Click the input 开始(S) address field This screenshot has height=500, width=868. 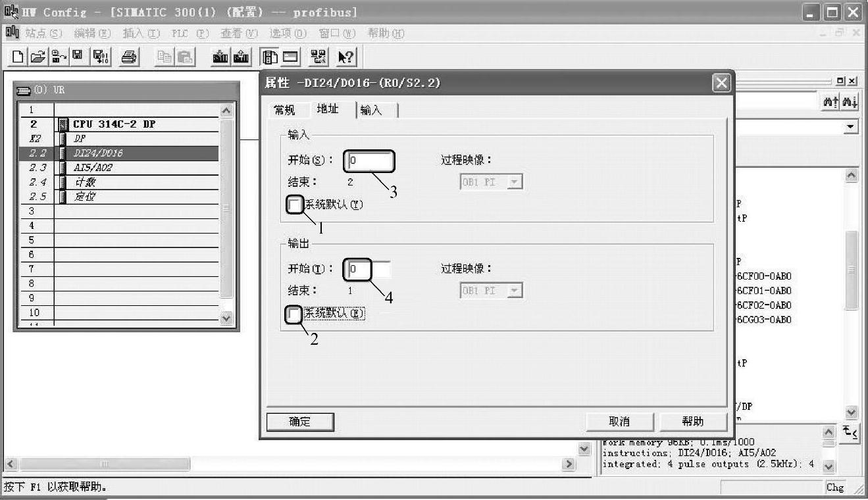coord(369,161)
